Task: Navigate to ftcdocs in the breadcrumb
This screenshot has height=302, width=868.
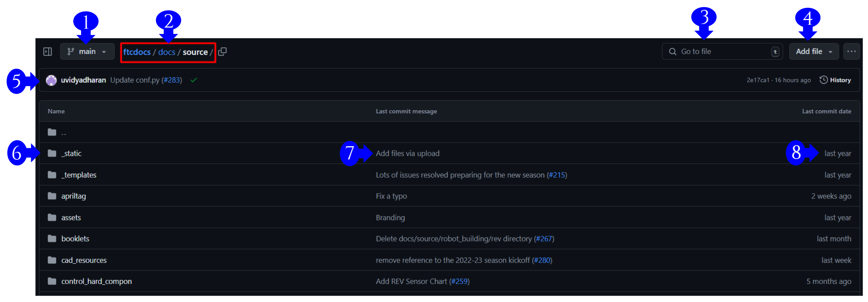Action: pyautogui.click(x=137, y=52)
